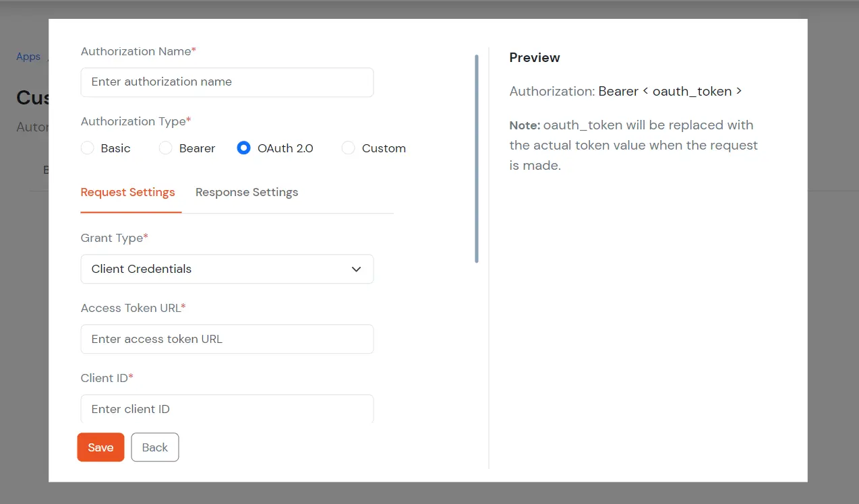Select the OAuth 2.0 authorization type

tap(243, 148)
